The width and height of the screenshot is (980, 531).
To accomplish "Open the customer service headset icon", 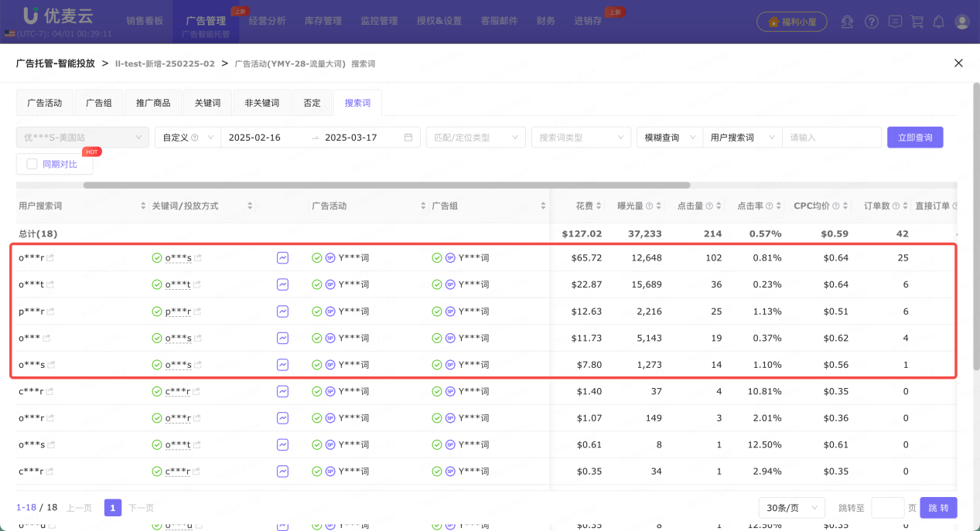I will pyautogui.click(x=848, y=22).
